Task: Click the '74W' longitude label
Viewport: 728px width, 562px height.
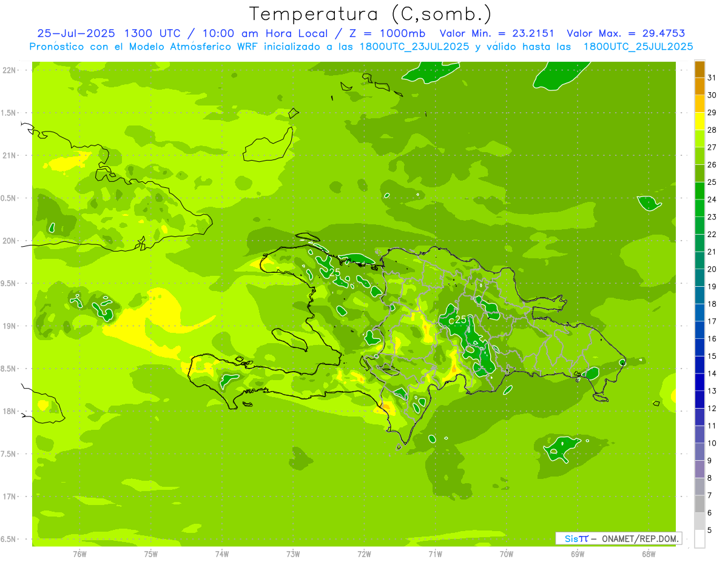Action: (x=222, y=554)
